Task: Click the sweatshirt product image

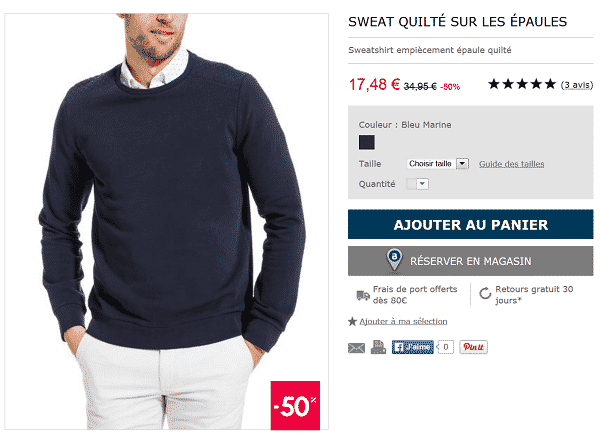Action: click(x=166, y=222)
